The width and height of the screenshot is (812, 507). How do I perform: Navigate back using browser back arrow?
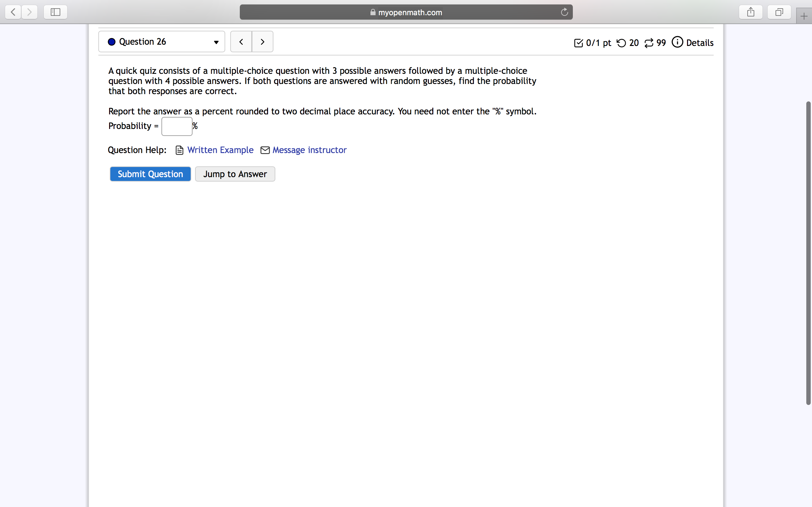(x=12, y=12)
